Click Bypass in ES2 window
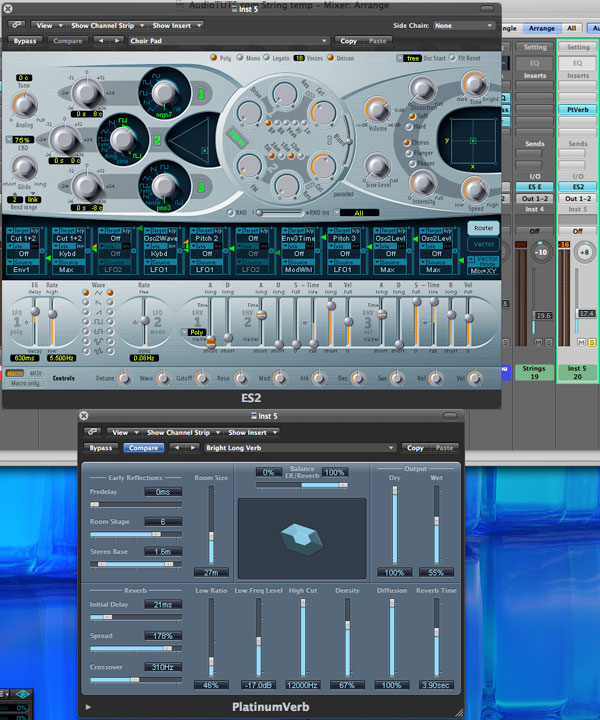Viewport: 600px width, 720px height. tap(25, 41)
